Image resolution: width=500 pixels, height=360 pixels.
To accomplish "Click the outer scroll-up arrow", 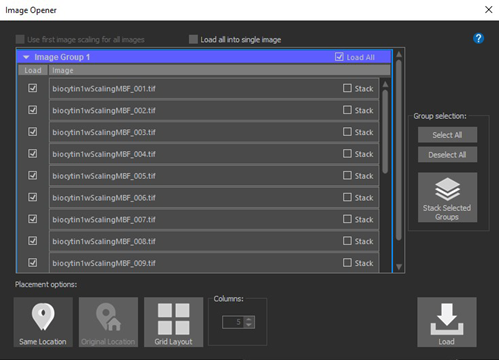I will [399, 54].
